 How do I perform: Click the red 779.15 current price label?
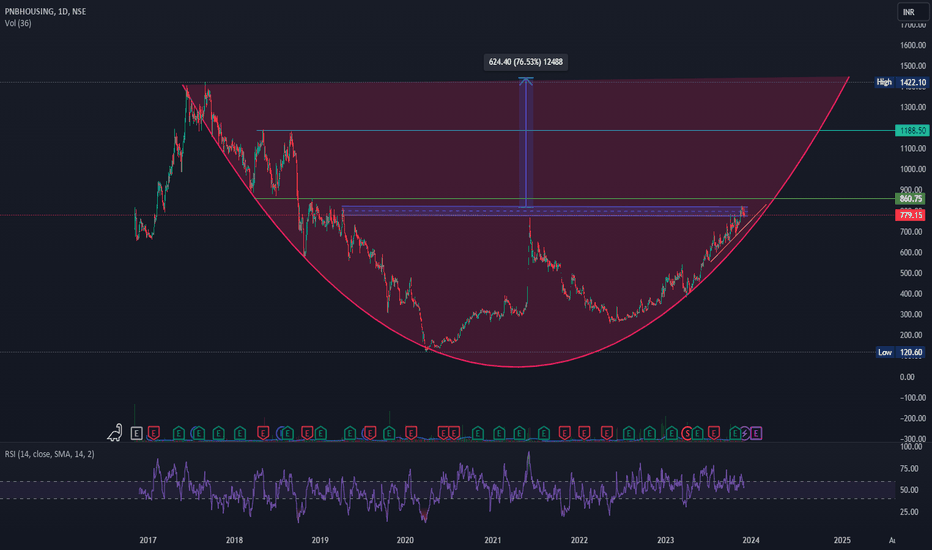click(911, 215)
